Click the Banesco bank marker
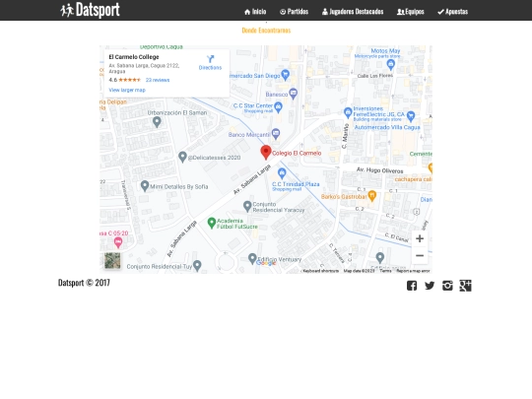This screenshot has height=399, width=532. pyautogui.click(x=294, y=94)
